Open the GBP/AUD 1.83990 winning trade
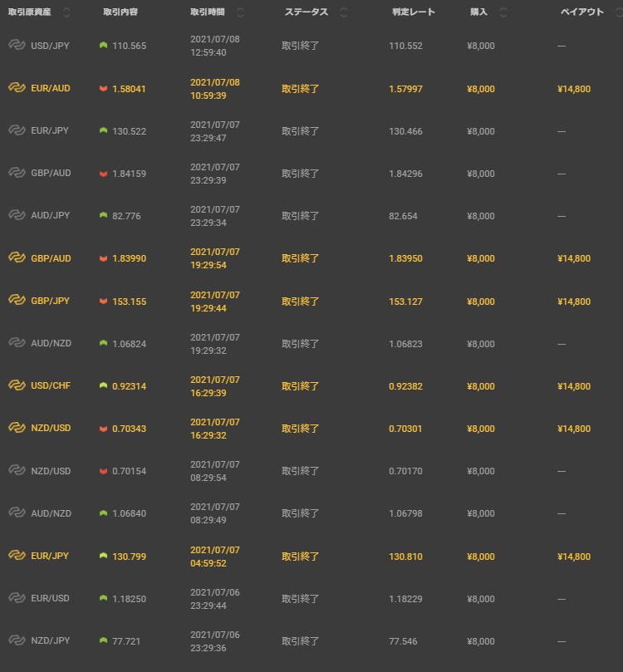Screen dimensions: 623x672 pos(129,258)
